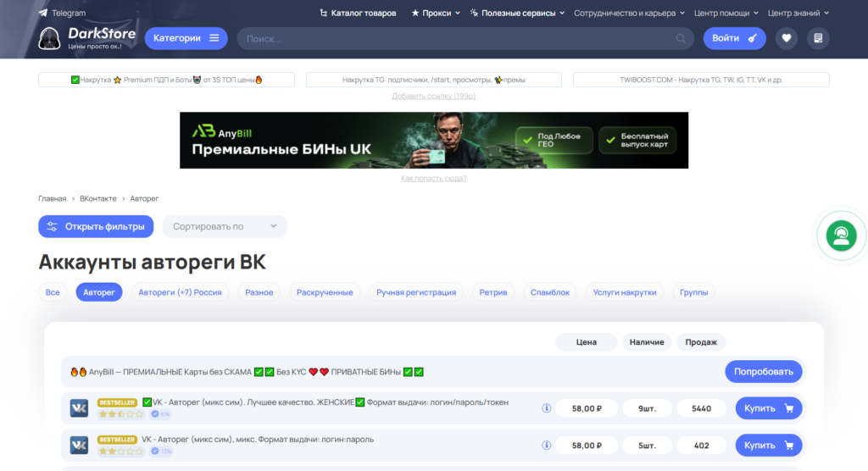868x471 pixels.
Task: Click info icon for ЖЕНСКИЕ авторег row
Action: 546,408
